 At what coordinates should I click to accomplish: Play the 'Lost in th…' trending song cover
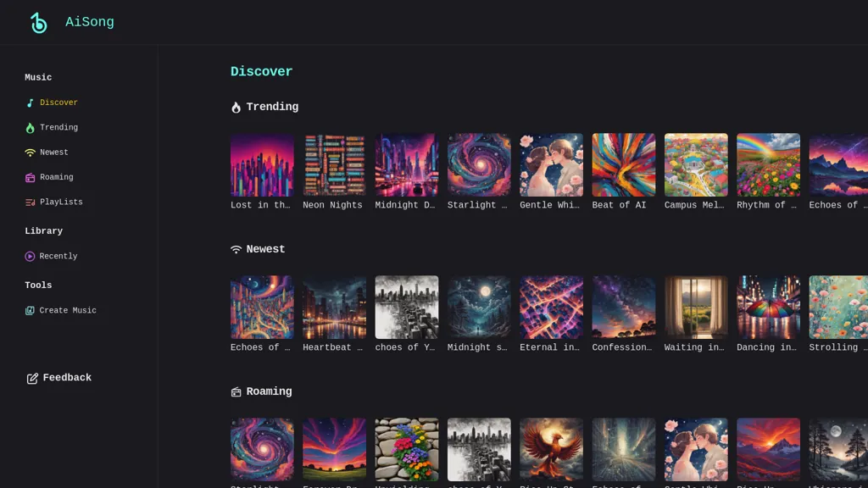point(262,165)
